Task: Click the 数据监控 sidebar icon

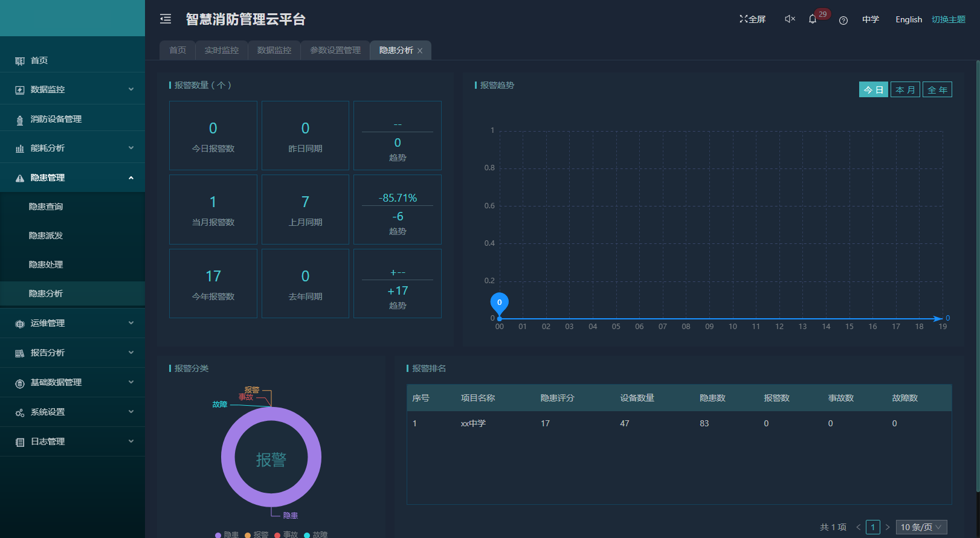Action: pyautogui.click(x=20, y=90)
